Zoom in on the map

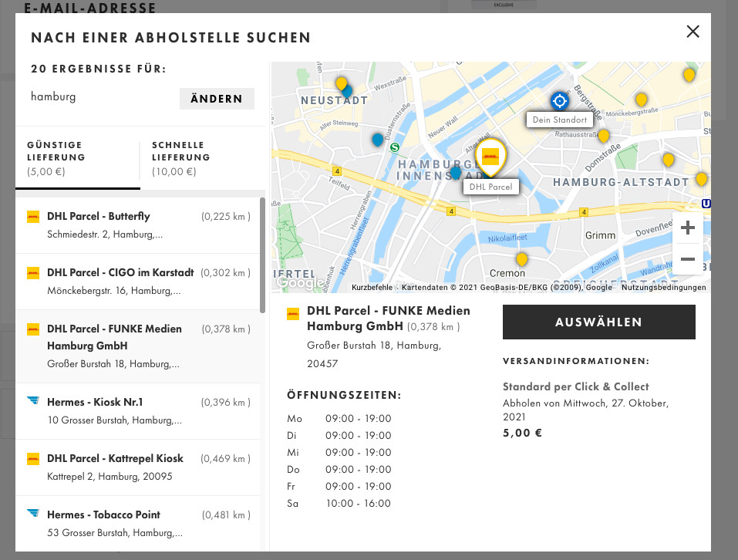pos(688,228)
